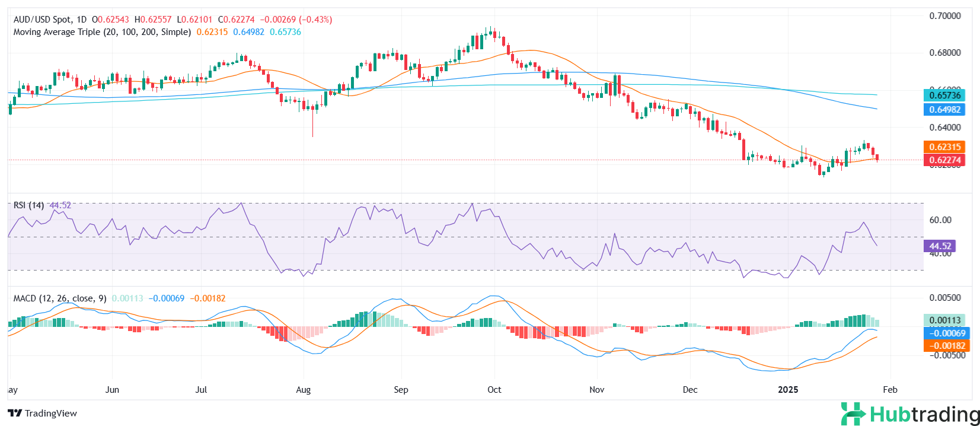Select the Moving Average Triple indicator label
The width and height of the screenshot is (980, 426).
point(102,32)
